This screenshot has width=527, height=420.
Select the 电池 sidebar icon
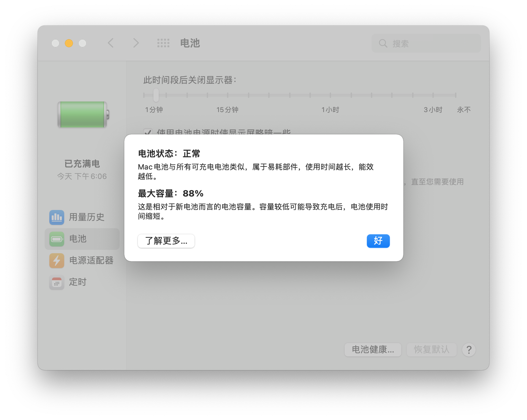(56, 239)
